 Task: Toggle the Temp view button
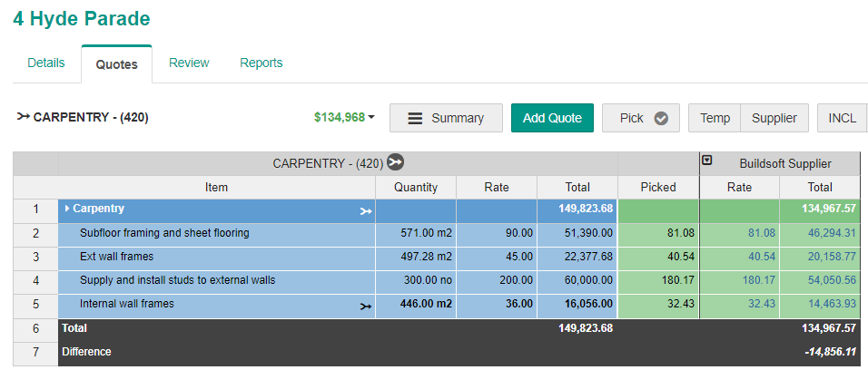(715, 118)
